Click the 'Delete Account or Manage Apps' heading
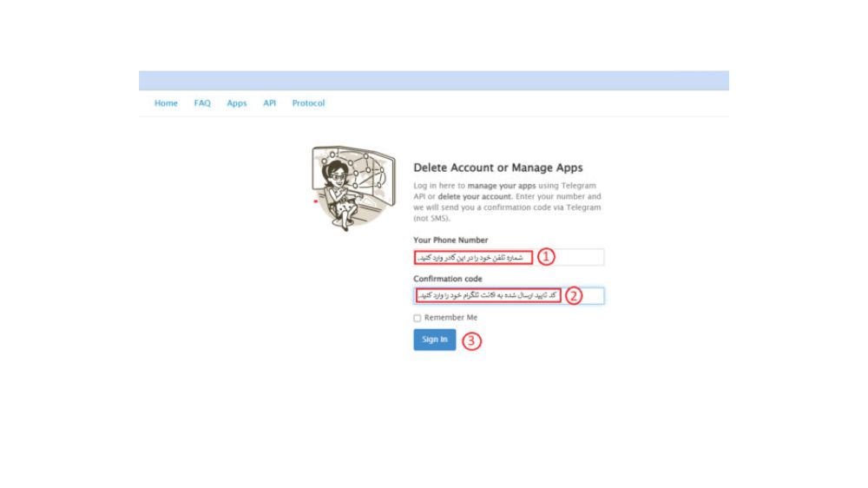Viewport: 868px width, 488px height. click(497, 168)
